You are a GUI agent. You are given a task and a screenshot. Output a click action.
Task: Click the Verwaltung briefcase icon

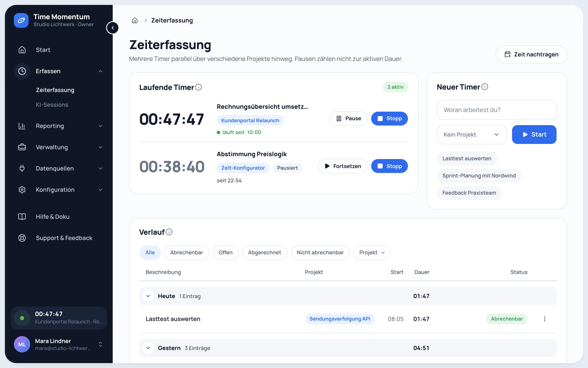coord(22,147)
